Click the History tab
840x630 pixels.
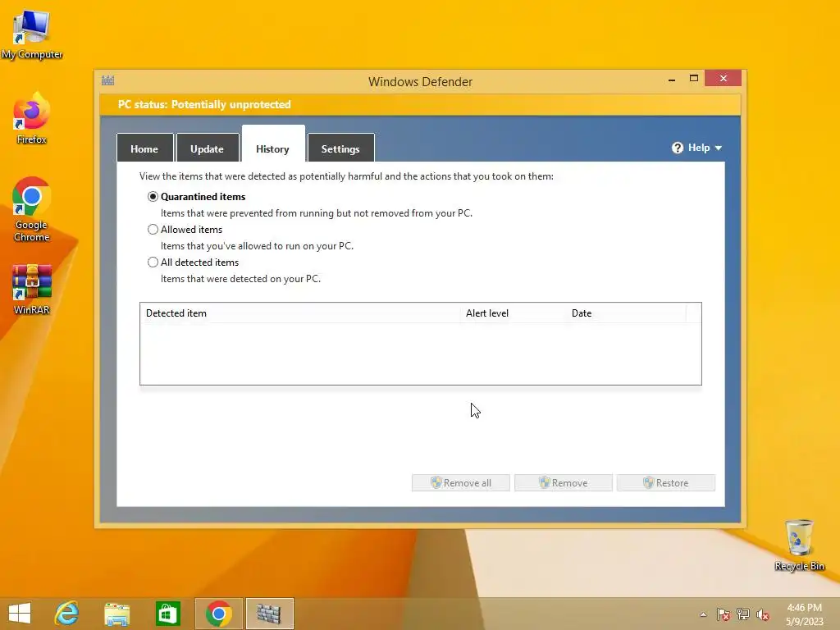[x=272, y=144]
